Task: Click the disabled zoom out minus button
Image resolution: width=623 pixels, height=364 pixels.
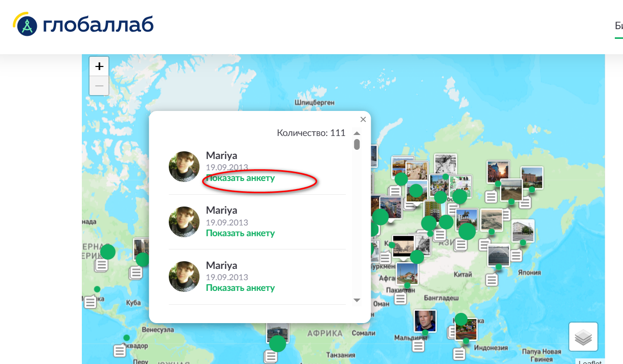Action: coord(99,86)
